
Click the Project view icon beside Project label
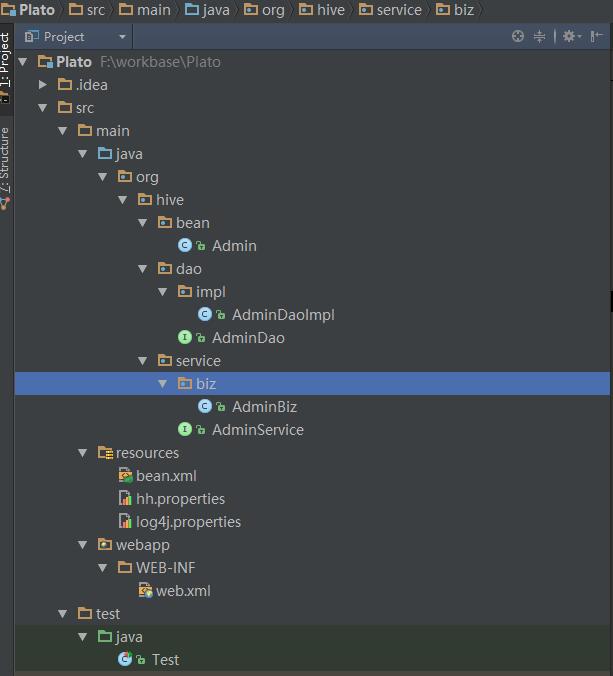click(31, 37)
